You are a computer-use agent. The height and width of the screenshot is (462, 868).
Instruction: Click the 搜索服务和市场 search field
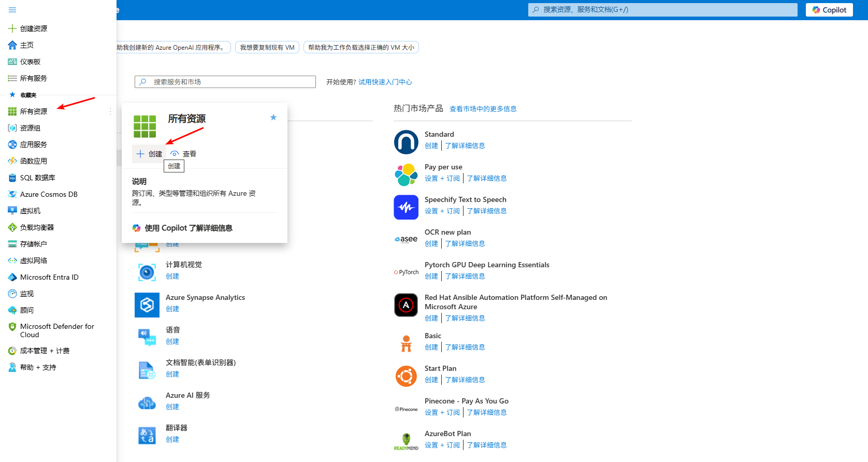pyautogui.click(x=225, y=82)
